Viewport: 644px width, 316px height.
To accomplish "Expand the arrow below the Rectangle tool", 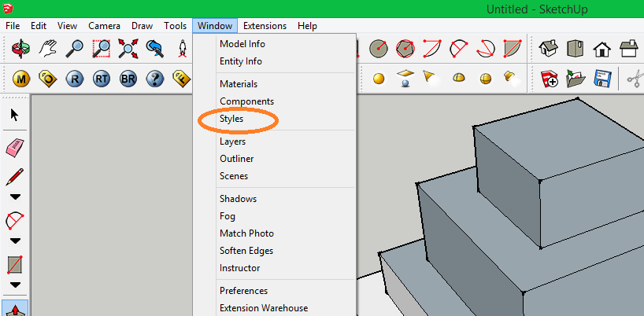I will click(x=15, y=285).
